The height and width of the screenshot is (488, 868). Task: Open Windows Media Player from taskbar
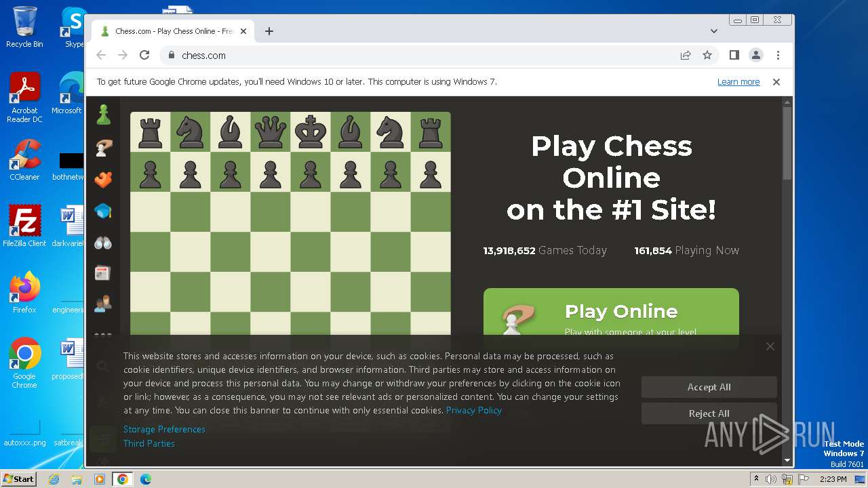pos(100,479)
